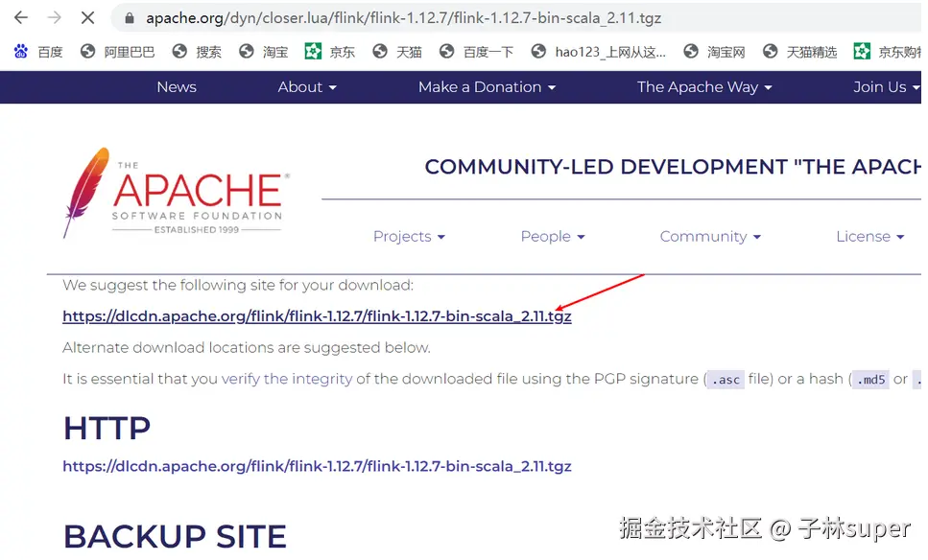The image size is (928, 560).
Task: Expand the Community dropdown menu
Action: [x=710, y=237]
